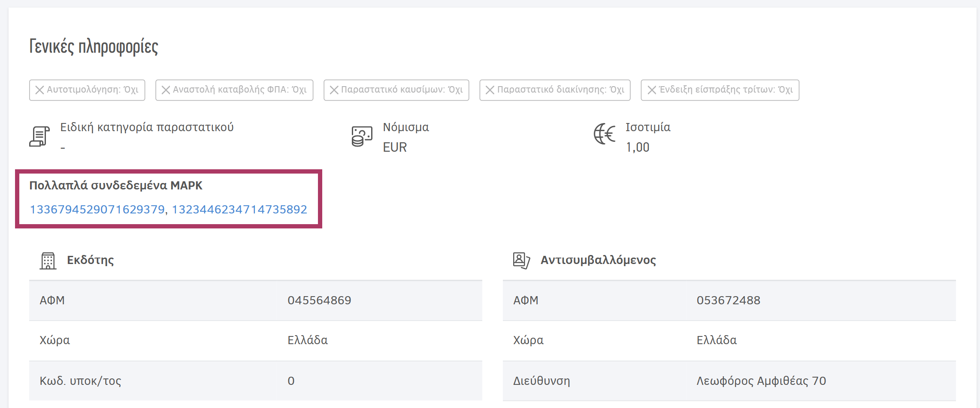The height and width of the screenshot is (408, 980).
Task: Click the address Λεωφόρος Αμφιθέας 70
Action: (x=762, y=381)
